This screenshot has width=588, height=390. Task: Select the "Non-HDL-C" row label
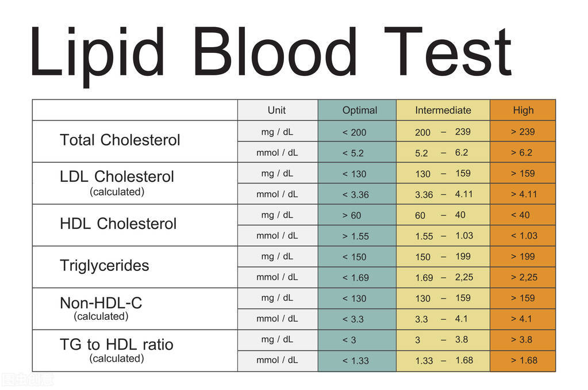pos(101,303)
